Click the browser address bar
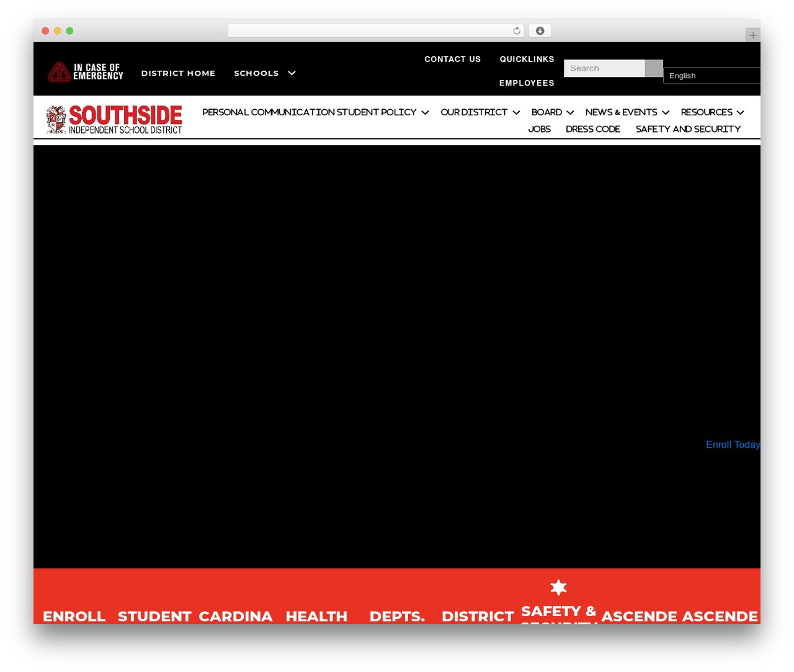The width and height of the screenshot is (794, 672). click(x=375, y=31)
